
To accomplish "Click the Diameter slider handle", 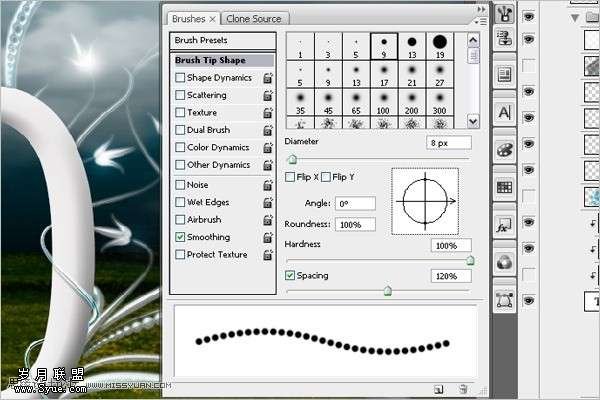I will tap(292, 159).
